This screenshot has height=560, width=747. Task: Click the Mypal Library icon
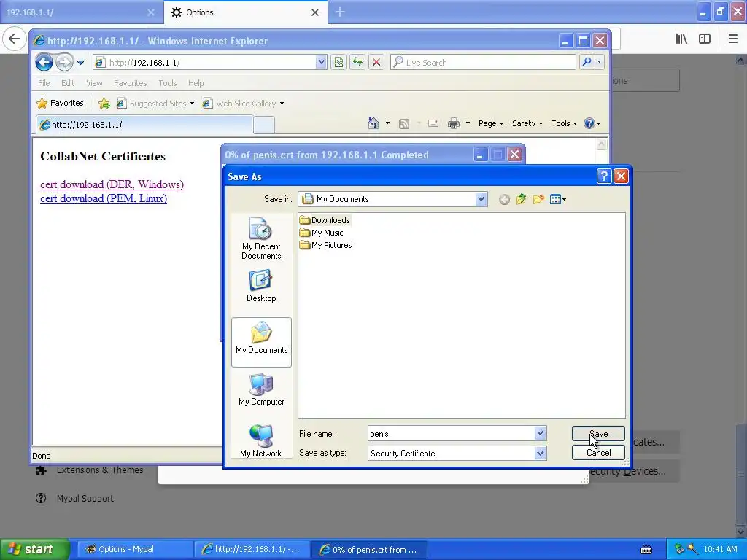(x=681, y=39)
